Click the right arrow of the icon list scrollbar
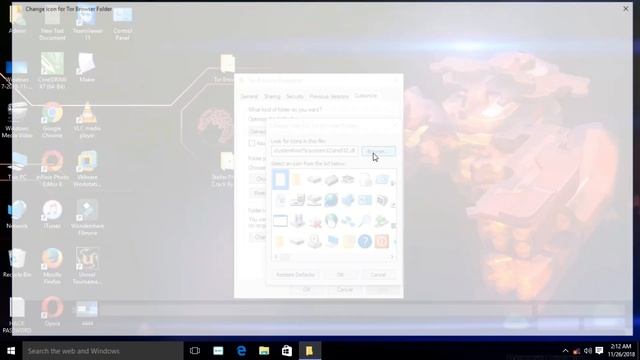 click(392, 257)
